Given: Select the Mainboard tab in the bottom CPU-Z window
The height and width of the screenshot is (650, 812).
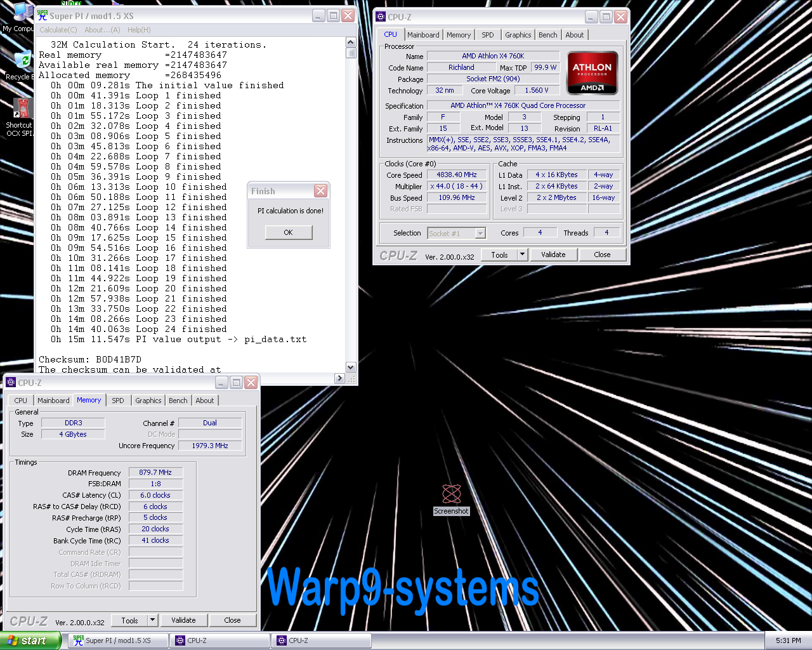Looking at the screenshot, I should pos(53,401).
